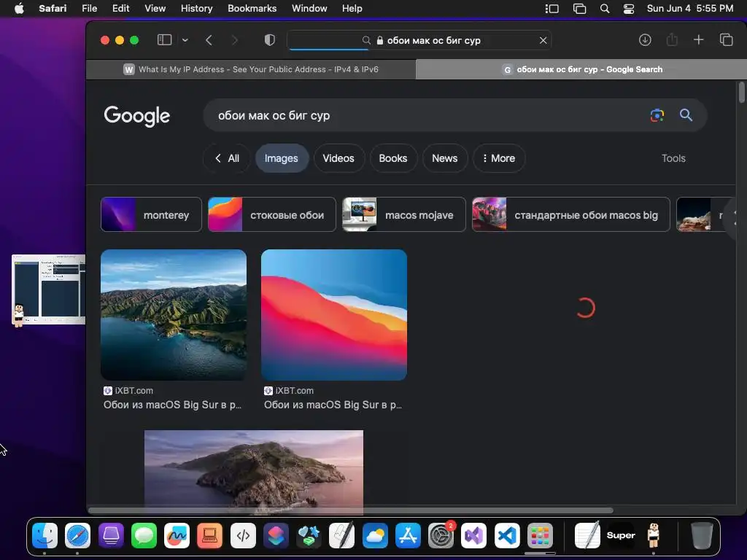Expand the More filters dropdown
Screen dimensions: 747x560
pyautogui.click(x=499, y=158)
